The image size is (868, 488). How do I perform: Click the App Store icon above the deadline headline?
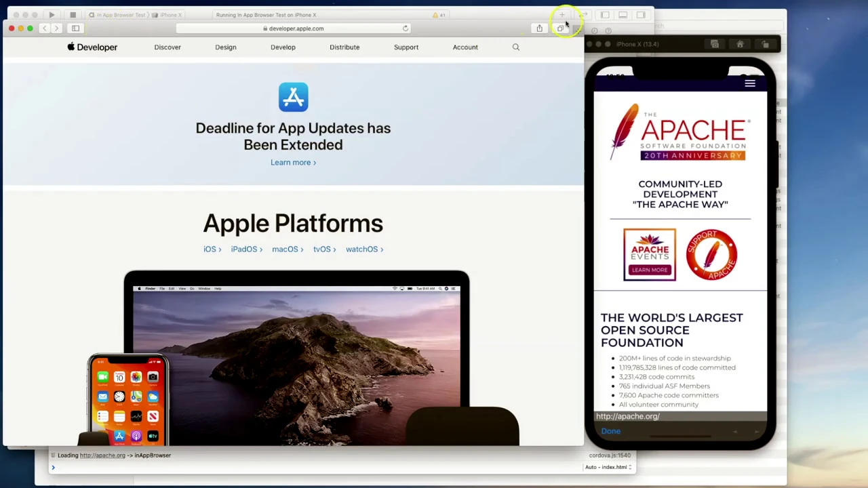pos(293,97)
